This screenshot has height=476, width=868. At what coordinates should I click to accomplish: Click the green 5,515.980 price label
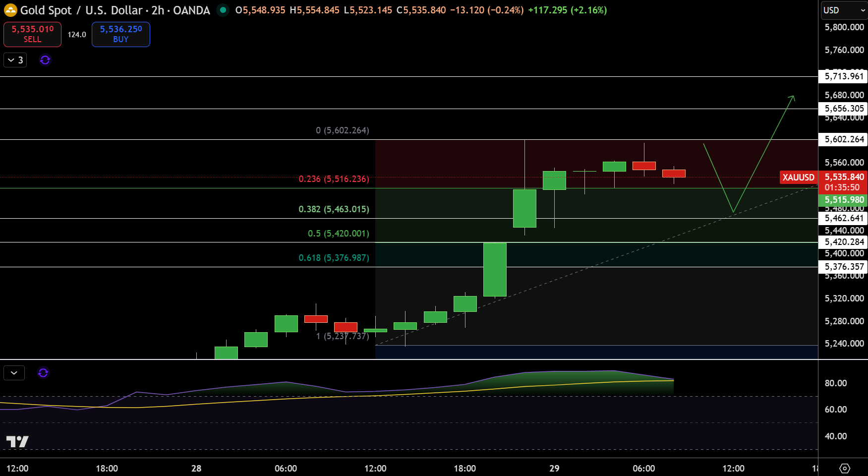click(x=844, y=200)
